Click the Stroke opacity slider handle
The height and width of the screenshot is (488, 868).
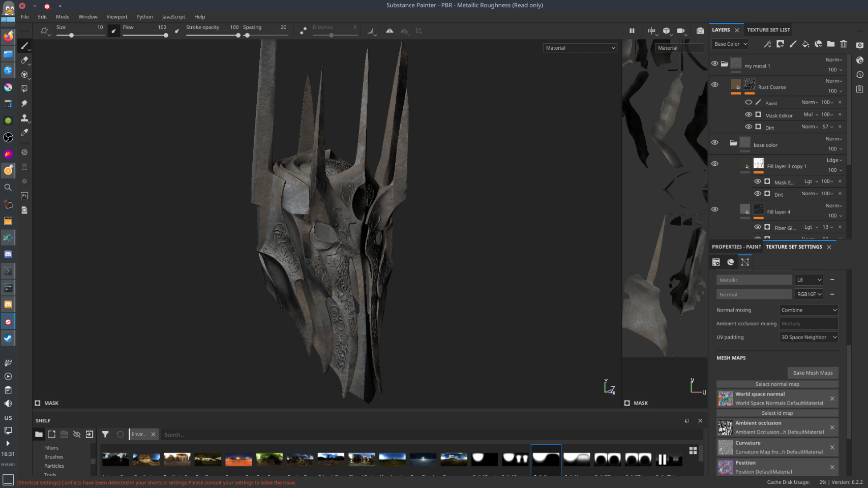tap(238, 36)
